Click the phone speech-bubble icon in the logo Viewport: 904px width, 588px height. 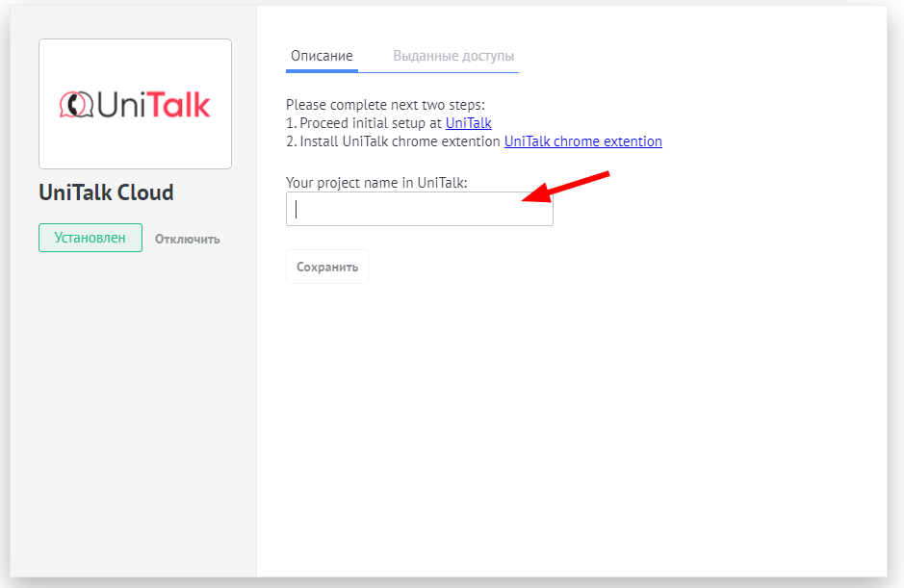pos(75,104)
